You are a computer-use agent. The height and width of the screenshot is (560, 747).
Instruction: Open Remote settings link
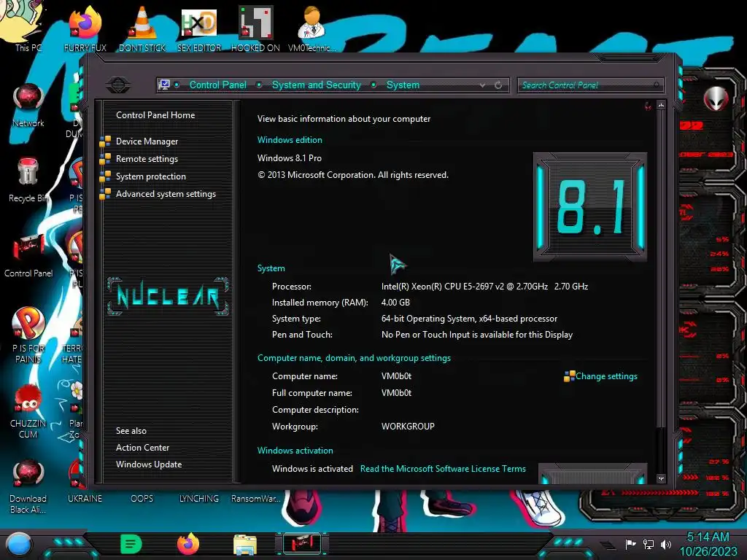click(147, 159)
